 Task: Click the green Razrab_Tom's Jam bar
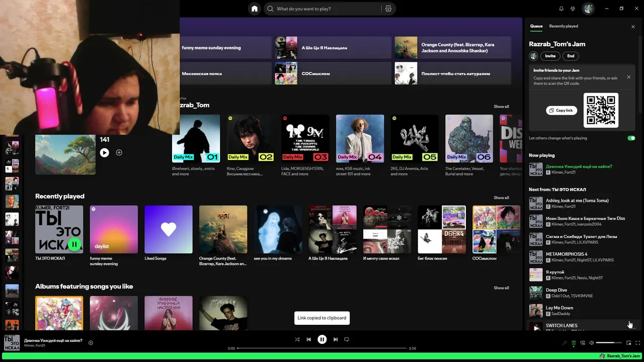coord(322,356)
